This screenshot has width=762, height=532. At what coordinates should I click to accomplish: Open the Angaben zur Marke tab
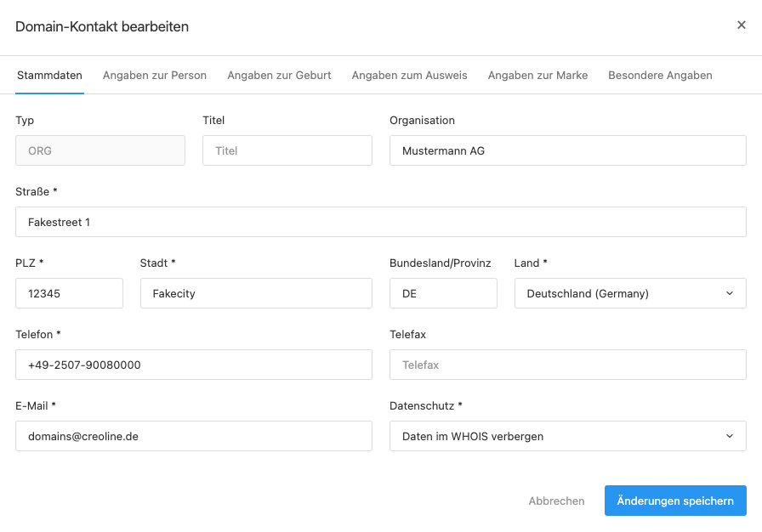(x=537, y=76)
